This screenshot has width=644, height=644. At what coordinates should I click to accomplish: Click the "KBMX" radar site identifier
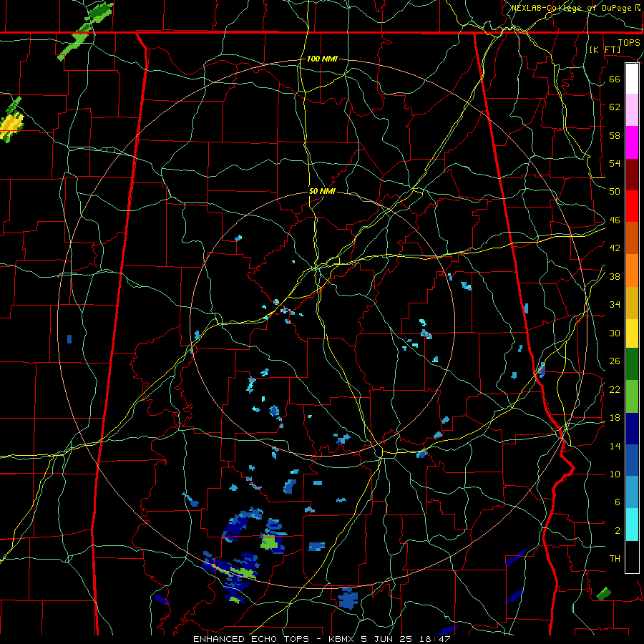pyautogui.click(x=343, y=639)
